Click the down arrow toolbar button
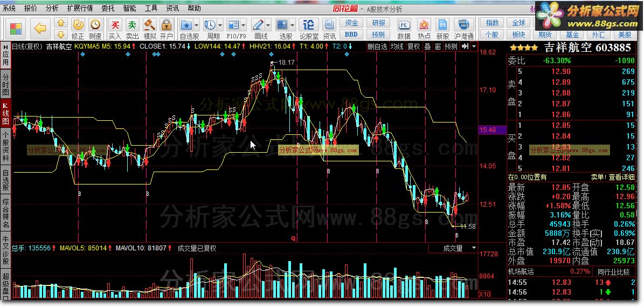This screenshot has height=307, width=644. point(61,34)
